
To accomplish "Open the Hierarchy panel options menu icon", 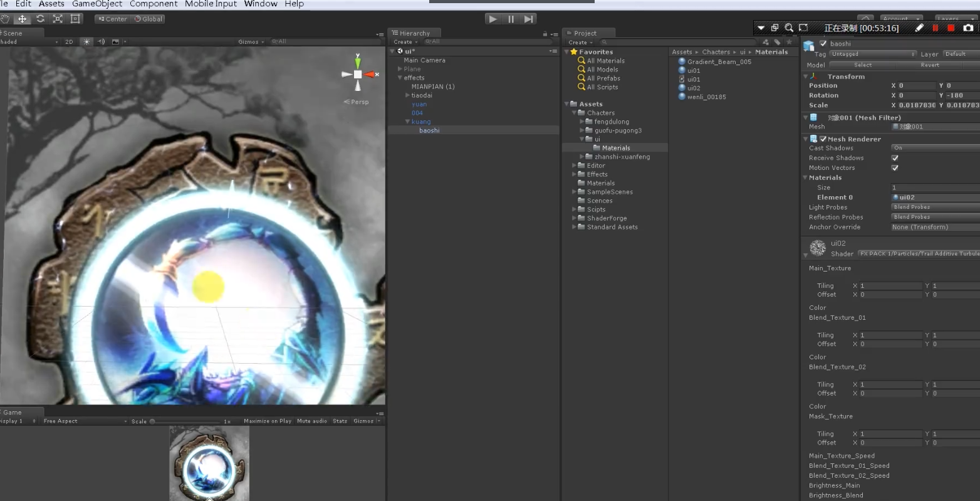I will 554,34.
